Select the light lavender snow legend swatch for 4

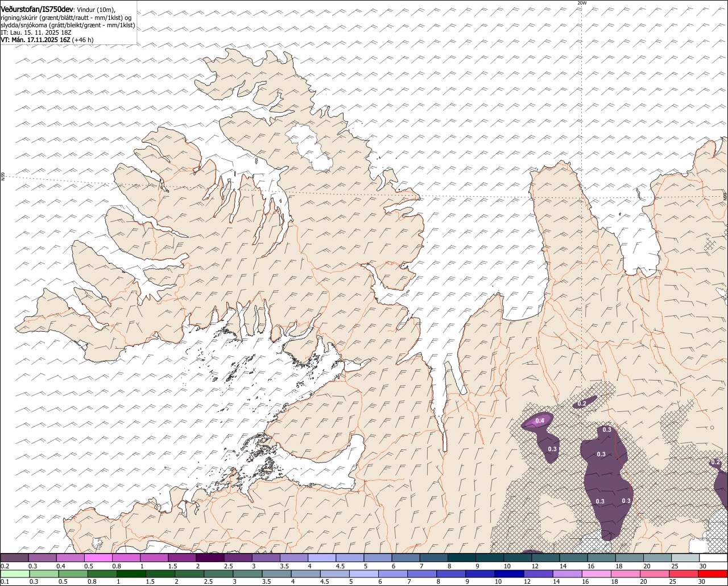point(321,558)
